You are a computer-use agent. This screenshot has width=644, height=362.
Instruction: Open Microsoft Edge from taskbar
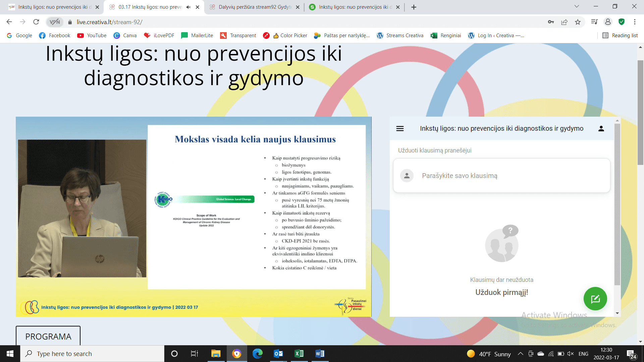[x=258, y=354]
